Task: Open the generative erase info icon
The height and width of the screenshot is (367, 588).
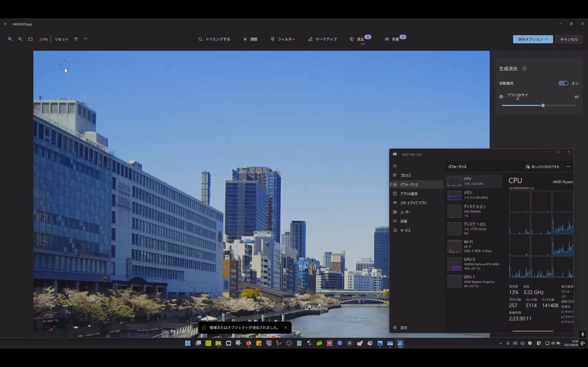Action: 524,69
